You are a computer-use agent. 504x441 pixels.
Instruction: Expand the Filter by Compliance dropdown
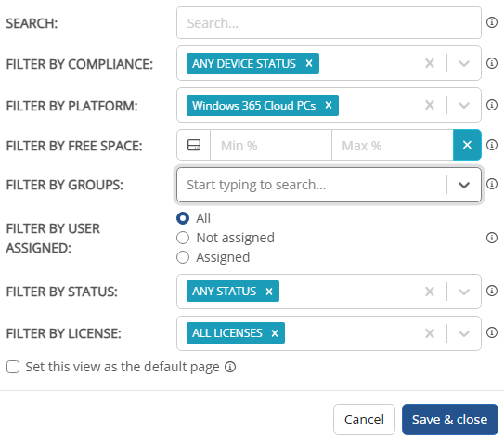click(464, 64)
